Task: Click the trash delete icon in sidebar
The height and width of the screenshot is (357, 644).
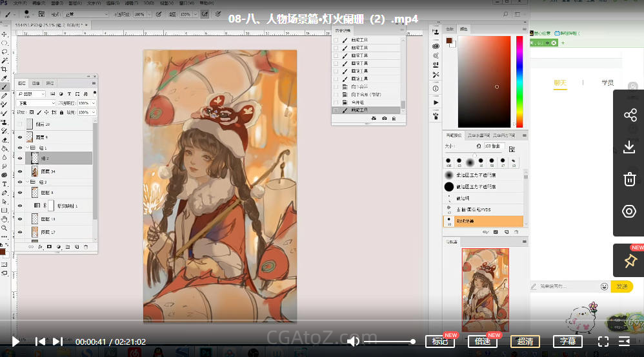Action: pos(629,179)
